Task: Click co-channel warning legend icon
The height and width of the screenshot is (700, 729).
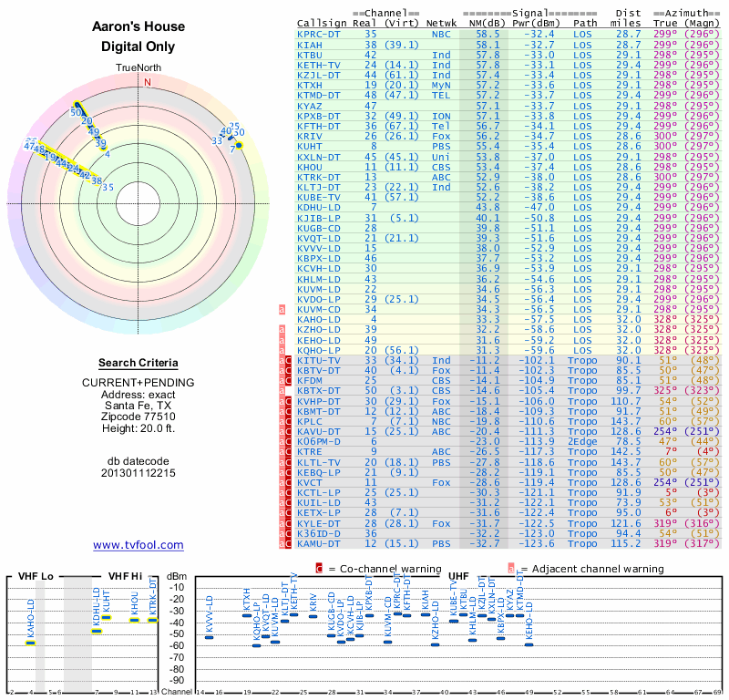Action: tap(319, 569)
